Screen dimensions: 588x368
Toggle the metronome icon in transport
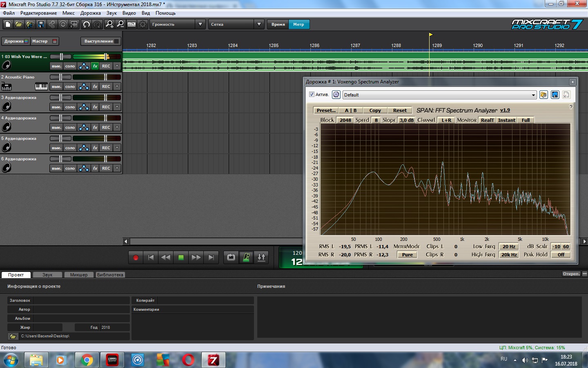pos(246,257)
